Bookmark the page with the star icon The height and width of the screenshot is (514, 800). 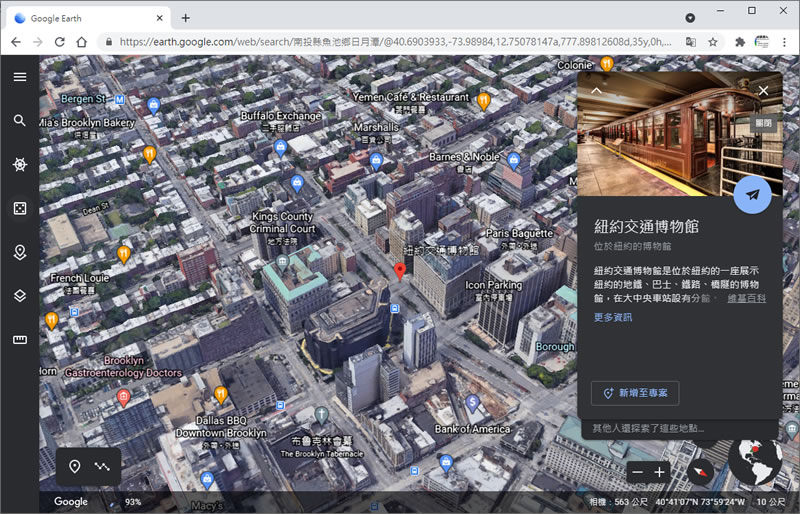(713, 42)
